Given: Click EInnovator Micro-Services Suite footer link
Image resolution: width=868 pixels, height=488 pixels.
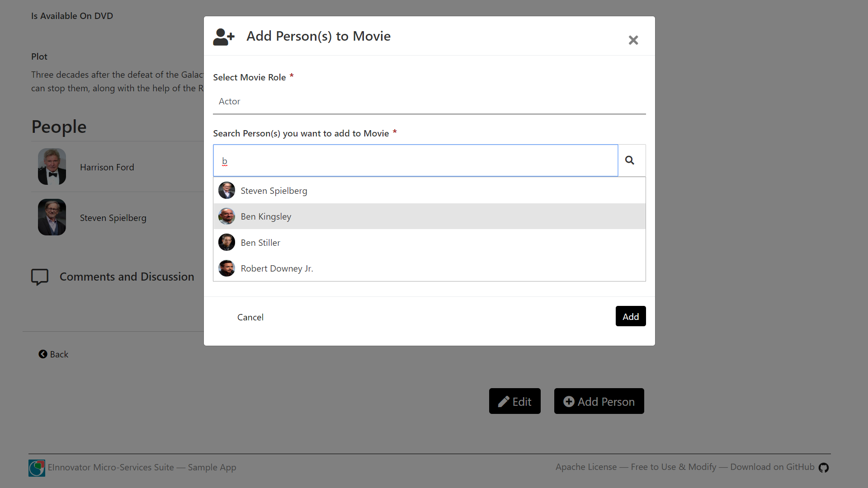Looking at the screenshot, I should [142, 467].
